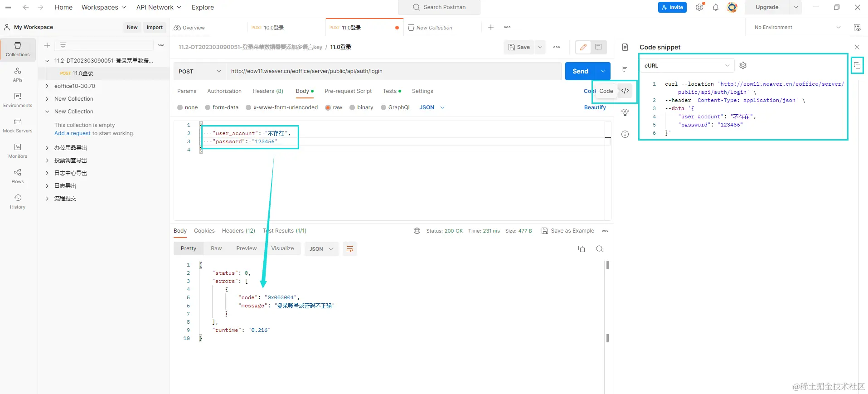Open Environments in the sidebar
The width and height of the screenshot is (868, 394).
18,100
